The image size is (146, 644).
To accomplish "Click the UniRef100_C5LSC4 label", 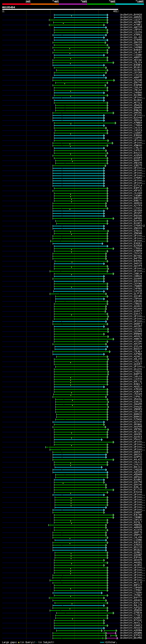I will click(131, 63).
